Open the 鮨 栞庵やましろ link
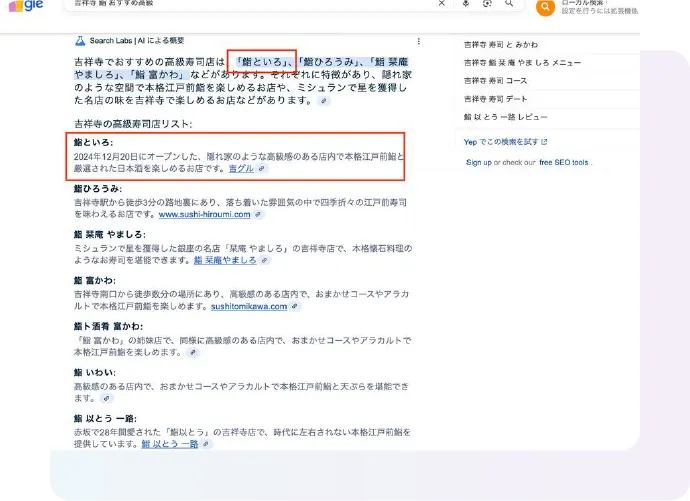 tap(225, 260)
